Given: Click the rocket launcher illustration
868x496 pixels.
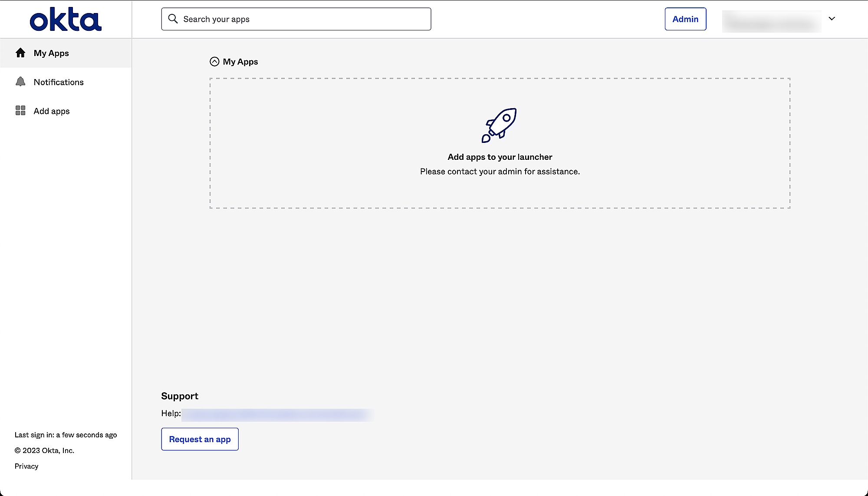Looking at the screenshot, I should [499, 125].
